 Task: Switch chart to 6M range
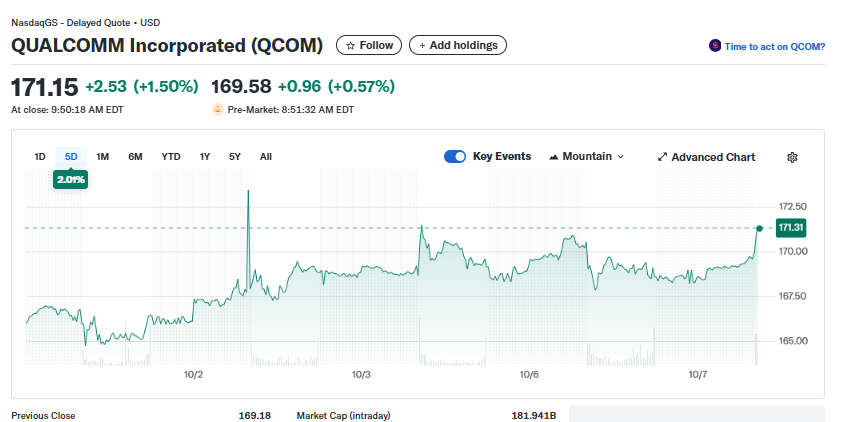(135, 156)
